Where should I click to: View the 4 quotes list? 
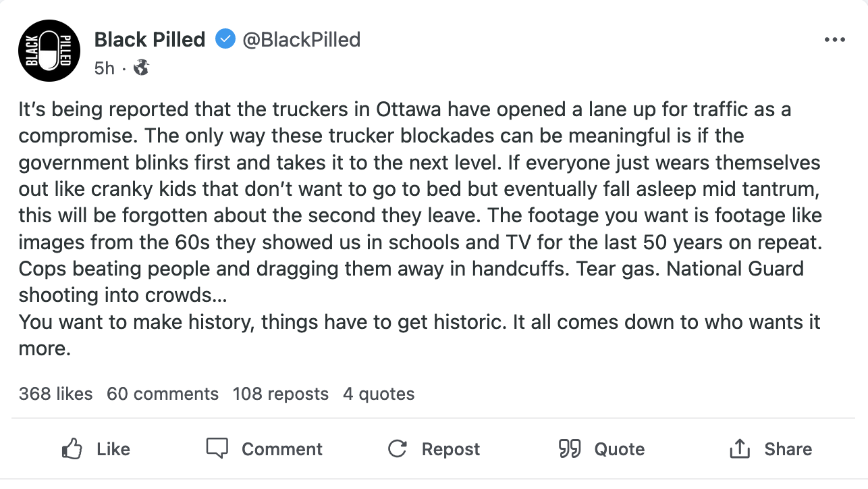click(x=378, y=394)
